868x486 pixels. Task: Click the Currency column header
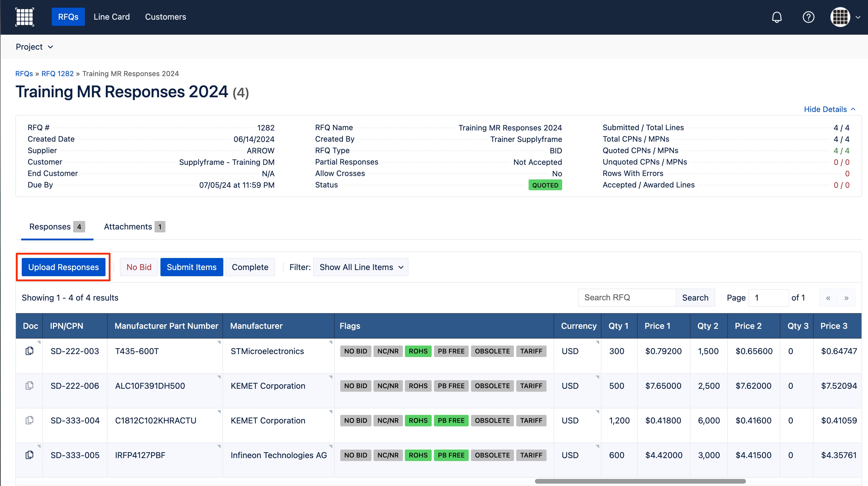click(x=578, y=326)
